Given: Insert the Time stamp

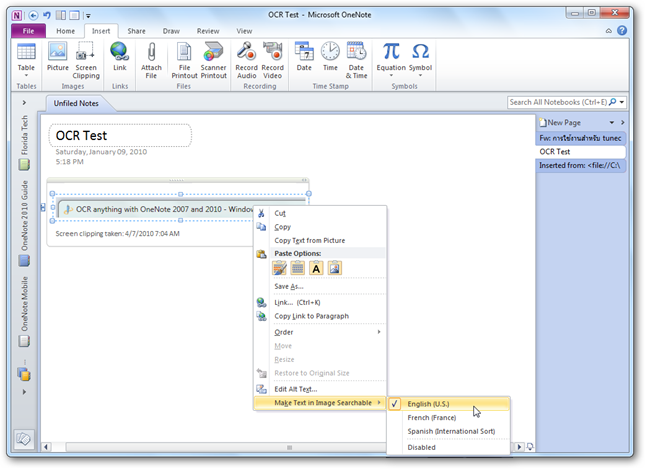Looking at the screenshot, I should tap(330, 56).
